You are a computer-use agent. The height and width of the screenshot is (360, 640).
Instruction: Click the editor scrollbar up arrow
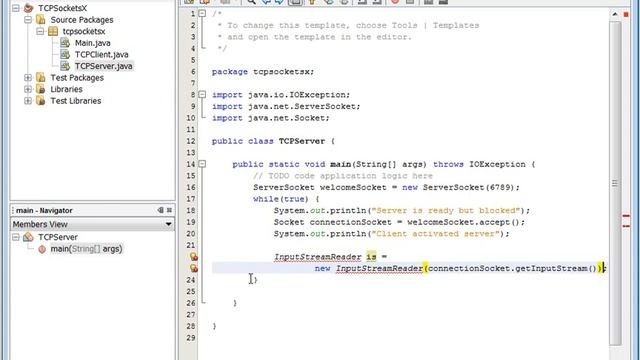[615, 14]
